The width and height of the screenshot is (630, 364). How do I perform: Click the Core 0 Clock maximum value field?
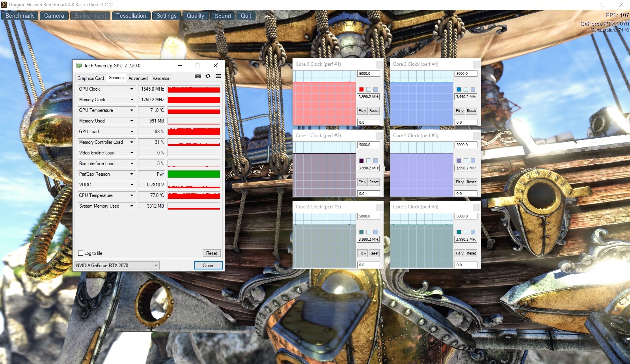(369, 74)
